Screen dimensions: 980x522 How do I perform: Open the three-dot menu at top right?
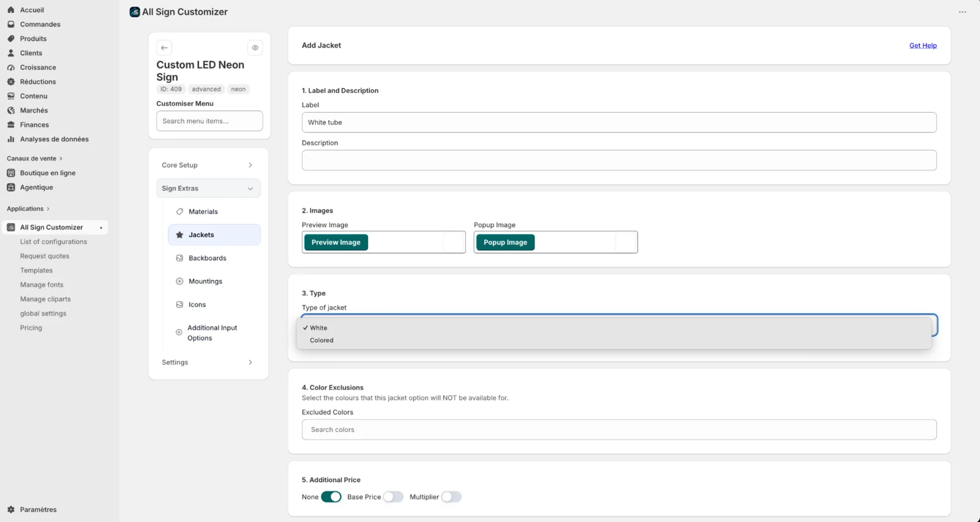point(962,12)
